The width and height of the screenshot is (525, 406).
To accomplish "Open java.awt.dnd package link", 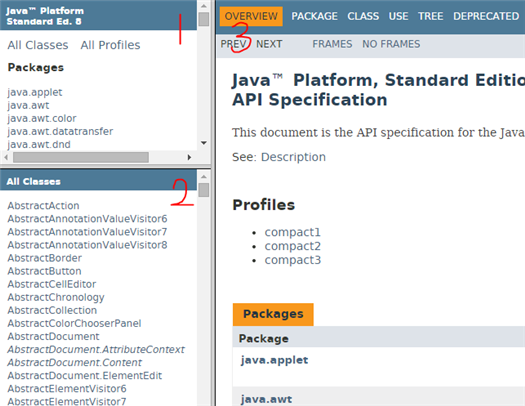I will click(x=39, y=144).
